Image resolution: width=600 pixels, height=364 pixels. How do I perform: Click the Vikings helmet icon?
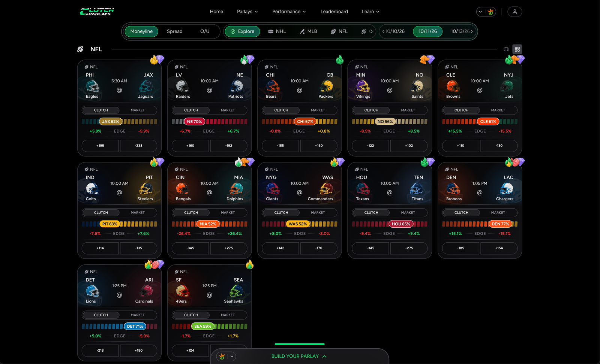(x=363, y=87)
